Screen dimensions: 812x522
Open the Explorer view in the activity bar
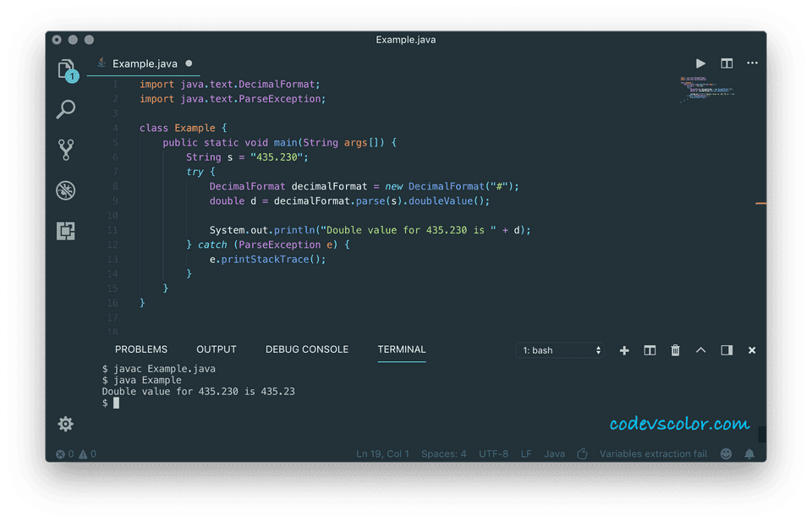click(66, 69)
